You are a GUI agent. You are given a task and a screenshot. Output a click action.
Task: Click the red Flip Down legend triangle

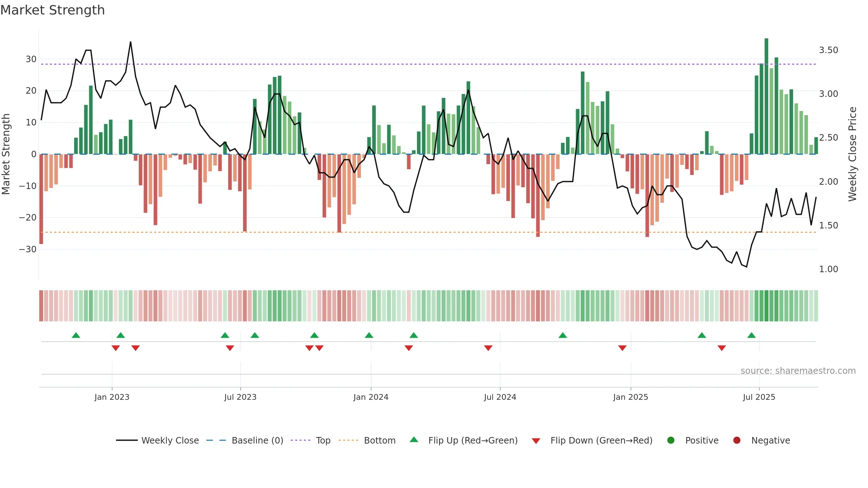click(536, 441)
